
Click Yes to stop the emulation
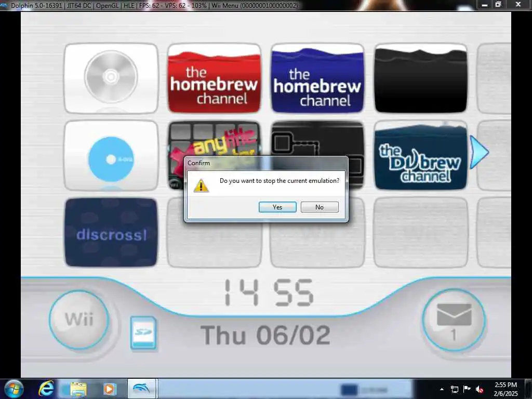[x=277, y=207]
